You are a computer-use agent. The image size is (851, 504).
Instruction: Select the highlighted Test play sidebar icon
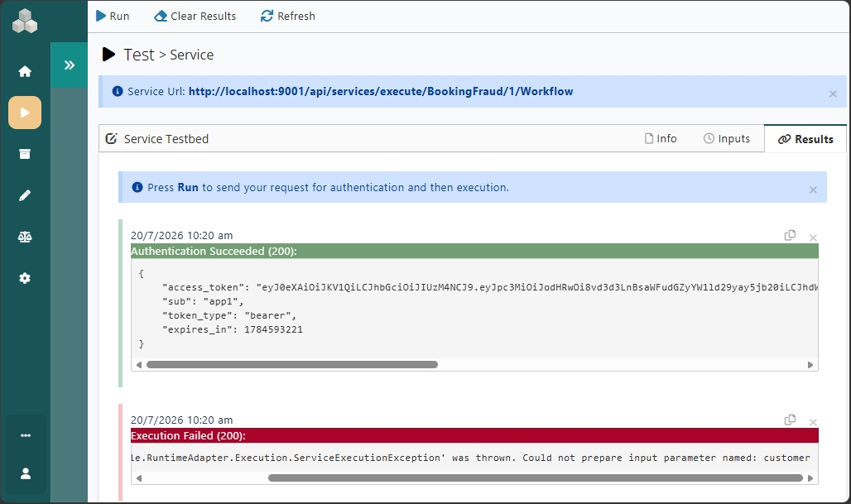[x=25, y=113]
